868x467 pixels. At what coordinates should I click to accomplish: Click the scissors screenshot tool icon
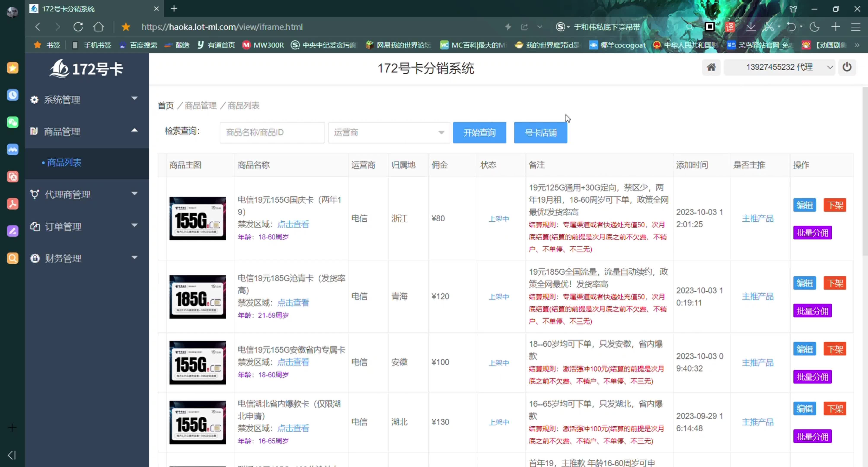coord(769,27)
